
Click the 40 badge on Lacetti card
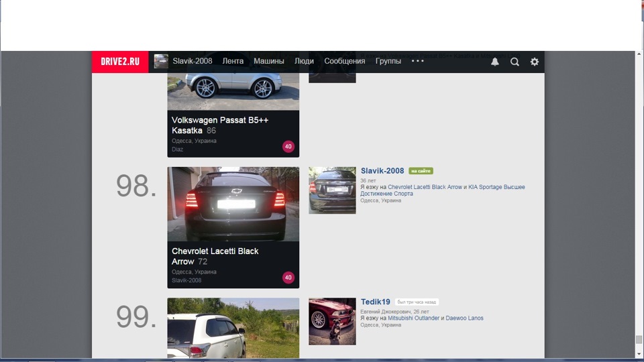point(288,278)
